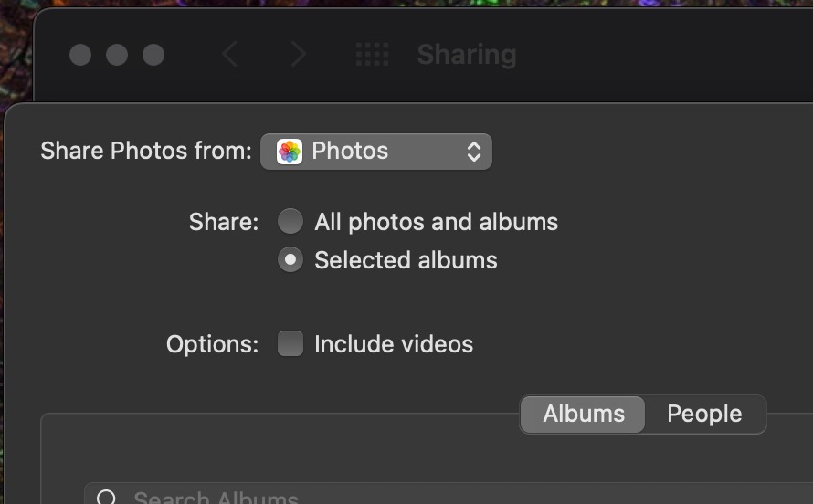Minimize the Sharing window with the middle dot
Image resolution: width=813 pixels, height=504 pixels.
point(117,55)
